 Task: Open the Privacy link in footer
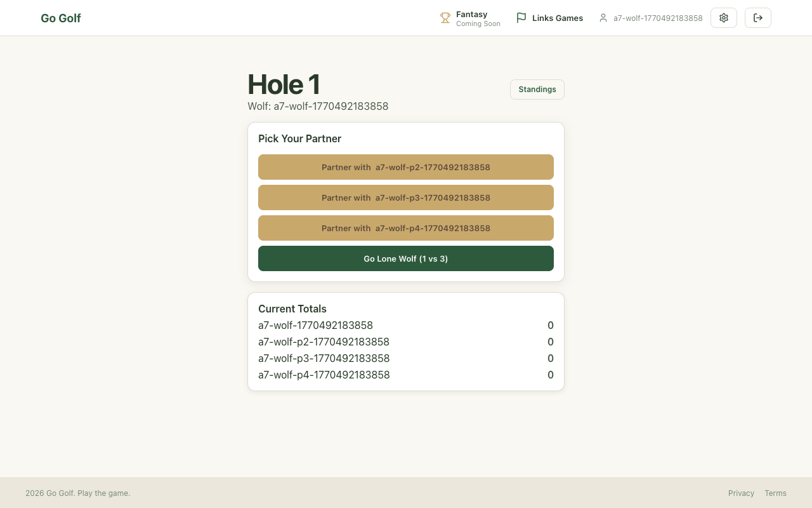pos(741,493)
